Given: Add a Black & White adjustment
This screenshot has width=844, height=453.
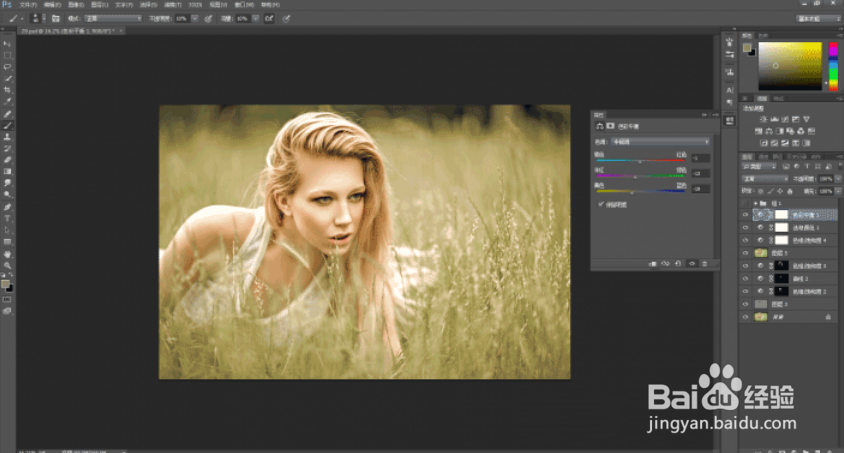Looking at the screenshot, I should coord(779,131).
